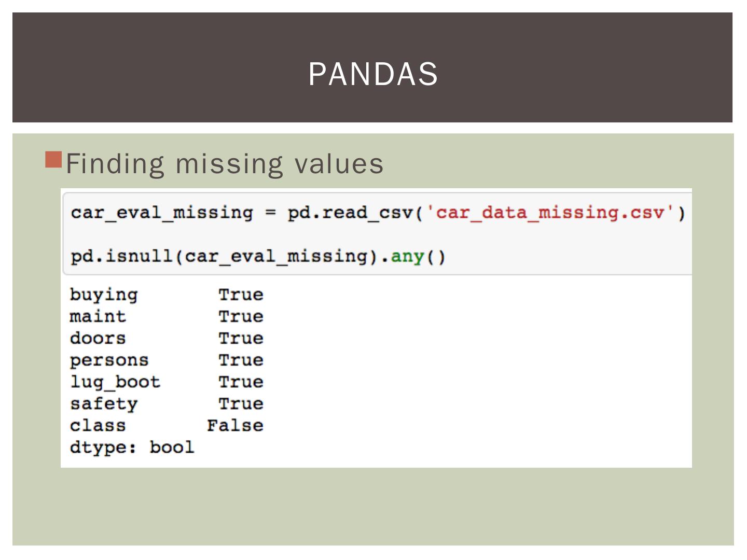Screen dimensions: 747x560
Task: Click the 'class' output row label
Action: (98, 425)
